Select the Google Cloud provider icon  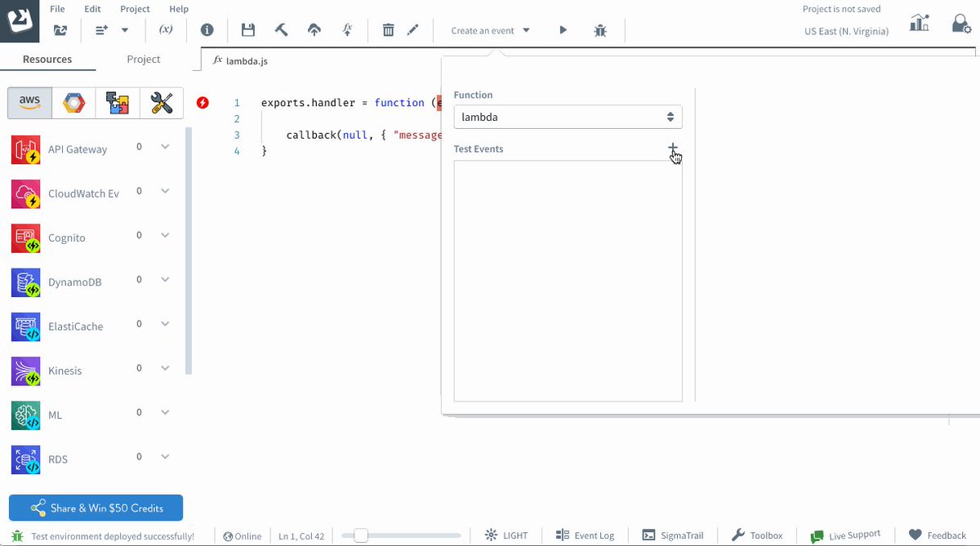(x=73, y=103)
